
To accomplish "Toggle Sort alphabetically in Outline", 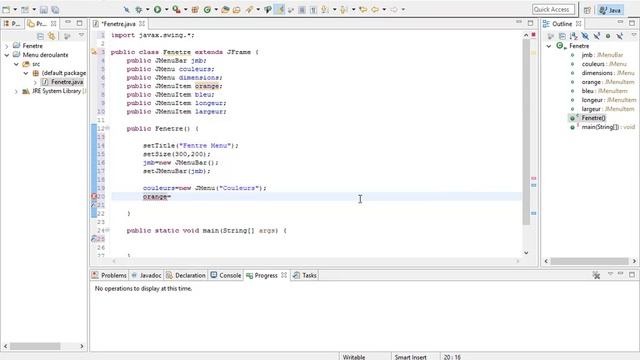I will point(573,36).
